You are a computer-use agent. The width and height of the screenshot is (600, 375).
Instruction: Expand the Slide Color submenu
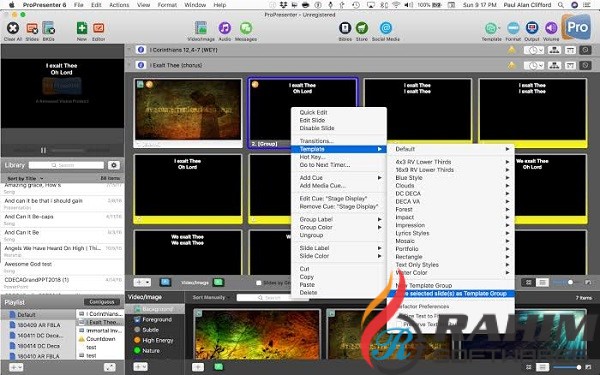339,256
